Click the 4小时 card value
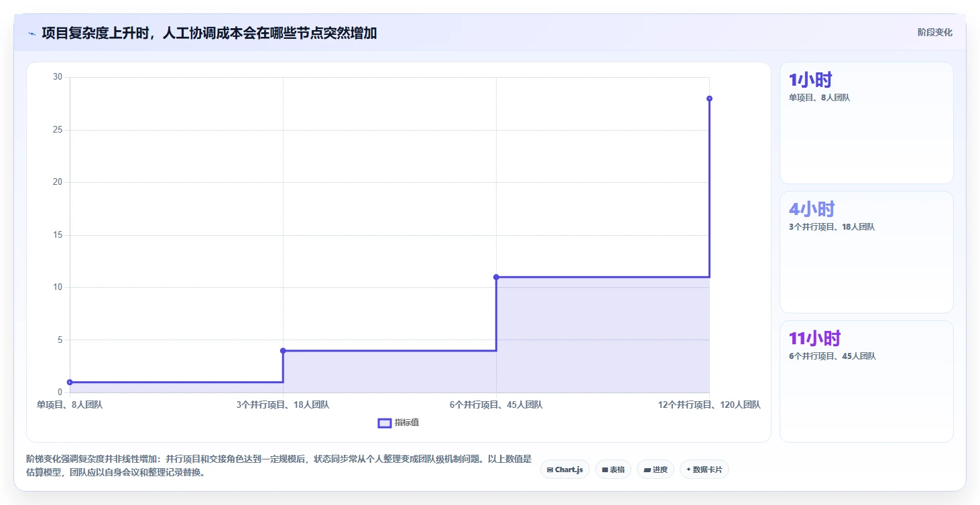Image resolution: width=980 pixels, height=505 pixels. pyautogui.click(x=812, y=210)
